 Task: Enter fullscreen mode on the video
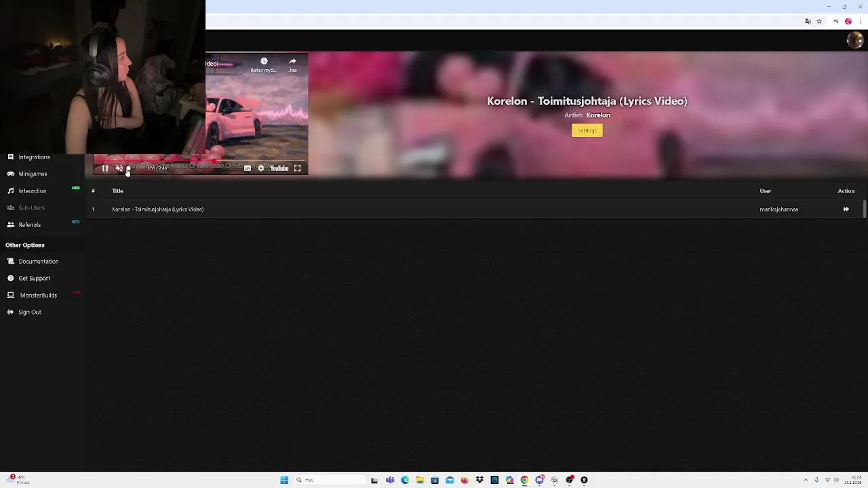[297, 168]
